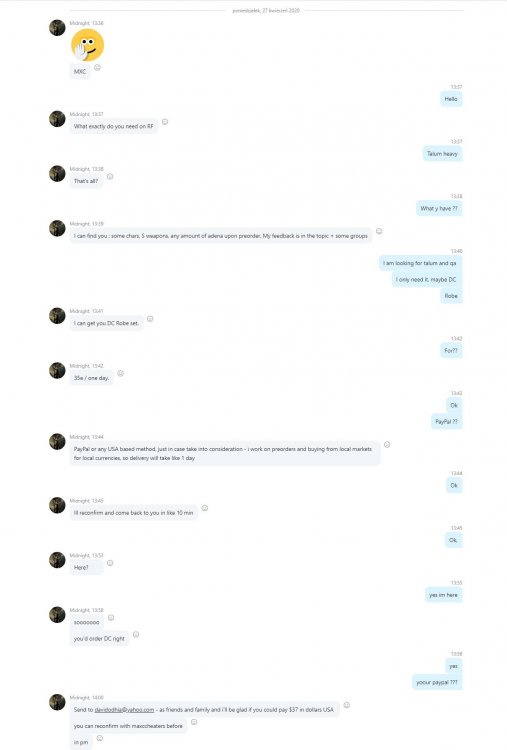Click the 'yoour paypal ???' sent message
Image resolution: width=507 pixels, height=750 pixels.
point(437,683)
